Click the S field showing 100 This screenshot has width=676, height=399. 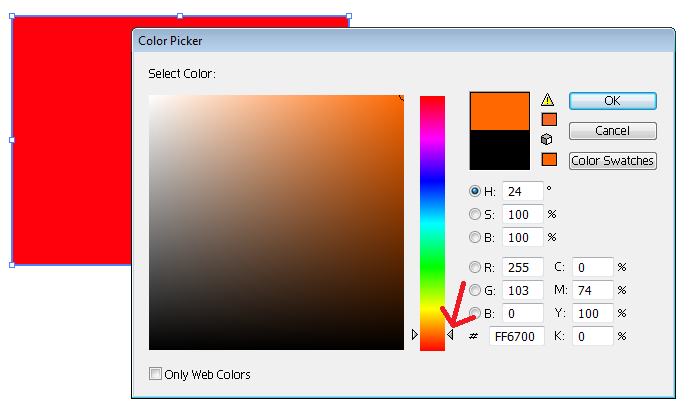tap(523, 214)
